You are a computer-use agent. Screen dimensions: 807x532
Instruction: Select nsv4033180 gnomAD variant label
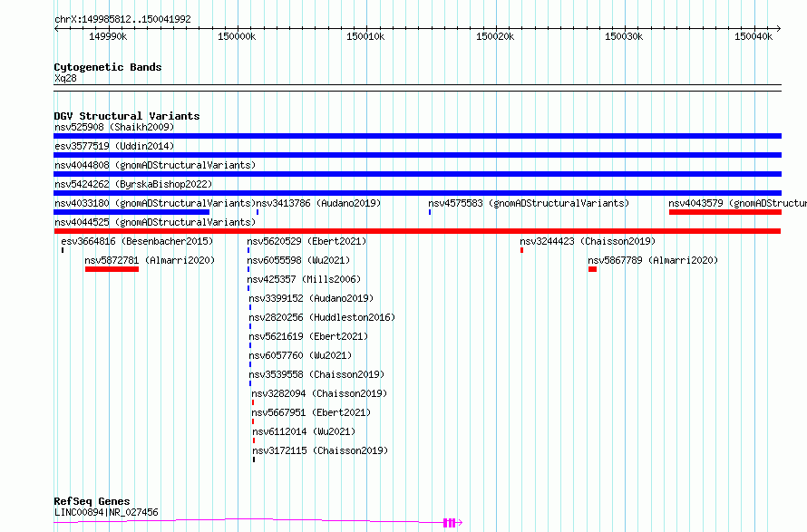click(155, 203)
